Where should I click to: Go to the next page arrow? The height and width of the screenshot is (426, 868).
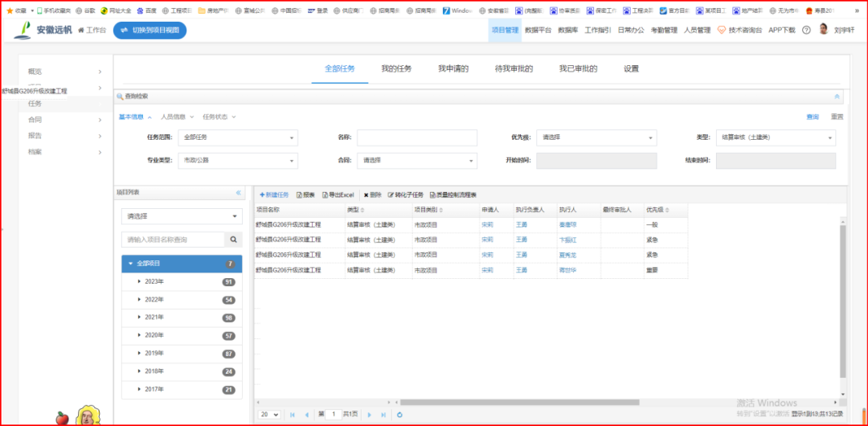coord(369,415)
